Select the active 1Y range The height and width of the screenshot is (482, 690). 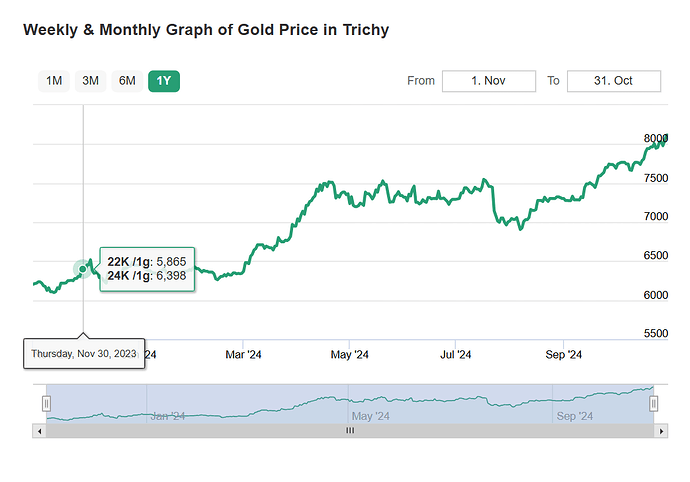coord(163,81)
